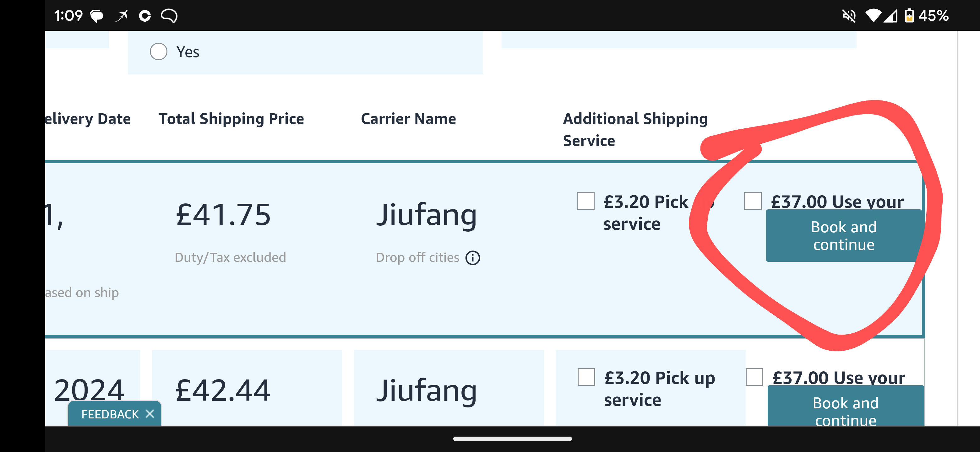Check £3.20 Pick up service in first row

[585, 201]
